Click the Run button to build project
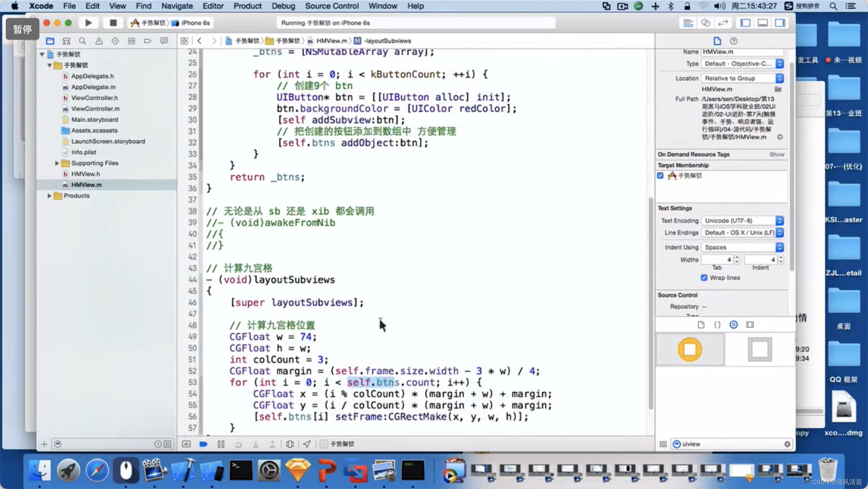 point(88,23)
